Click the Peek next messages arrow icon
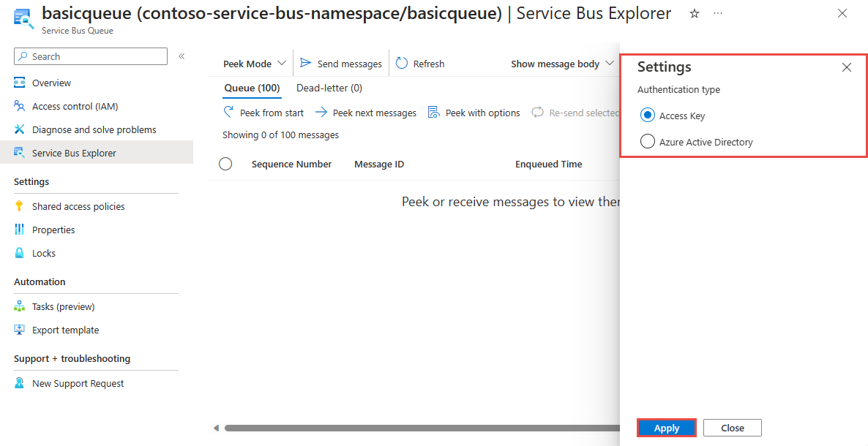This screenshot has width=868, height=446. [321, 113]
